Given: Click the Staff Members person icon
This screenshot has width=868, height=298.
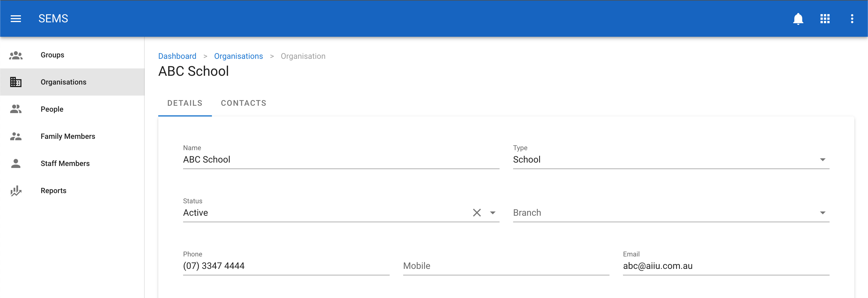Looking at the screenshot, I should point(16,163).
